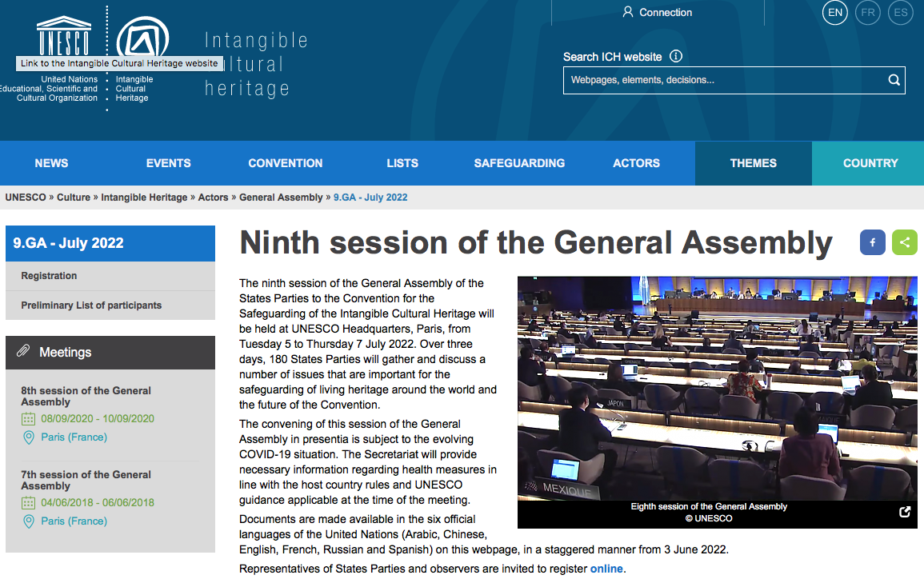Click the Meetings panel header
The image size is (924, 579).
(x=110, y=352)
